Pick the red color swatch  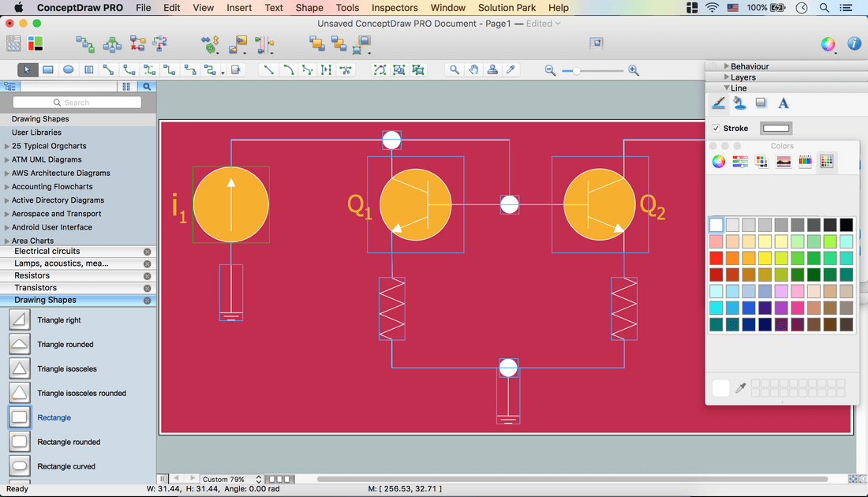pyautogui.click(x=716, y=258)
